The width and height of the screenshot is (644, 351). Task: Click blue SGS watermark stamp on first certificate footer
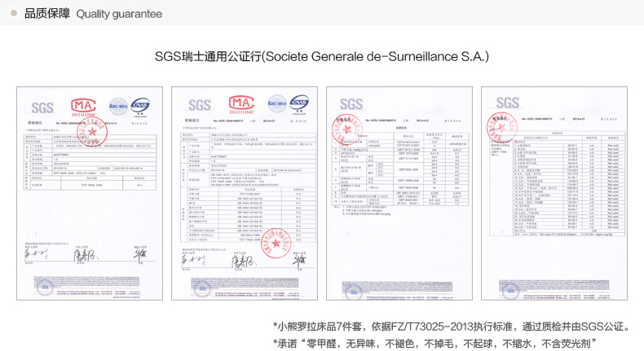pyautogui.click(x=45, y=287)
